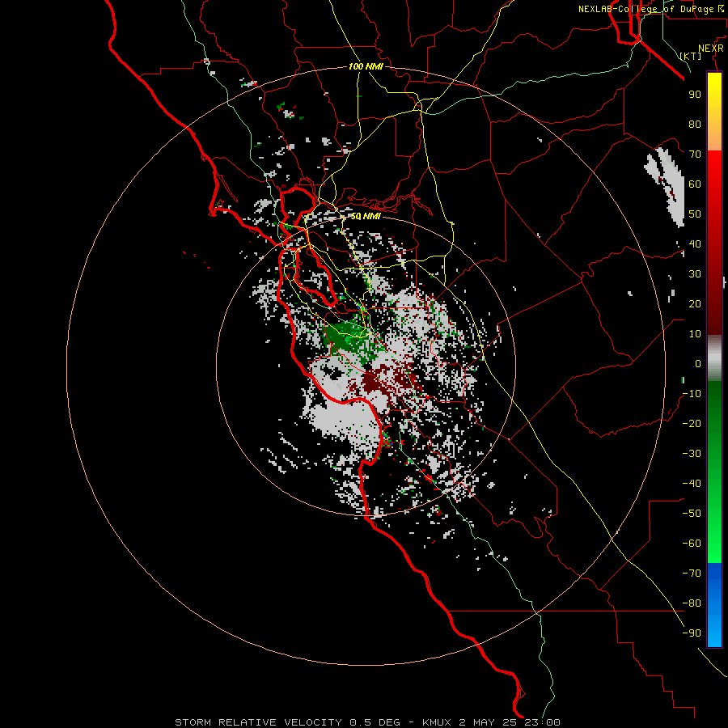Click the -50 scale label

pyautogui.click(x=692, y=514)
